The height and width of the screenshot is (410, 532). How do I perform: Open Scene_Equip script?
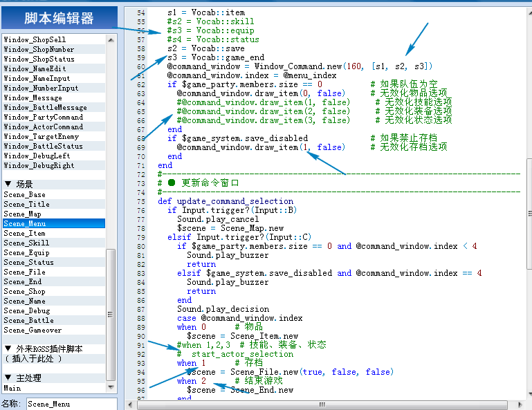pos(54,252)
